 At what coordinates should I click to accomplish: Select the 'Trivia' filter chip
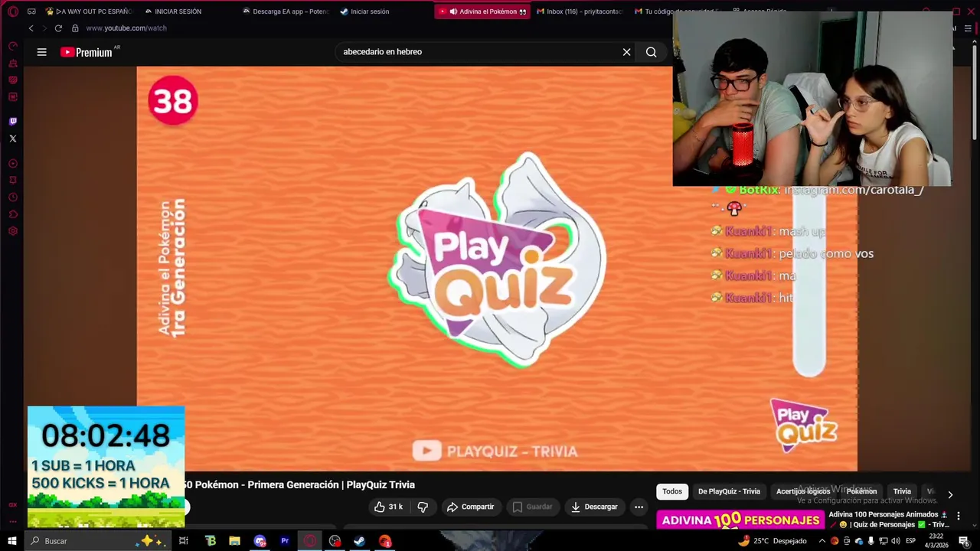[902, 491]
